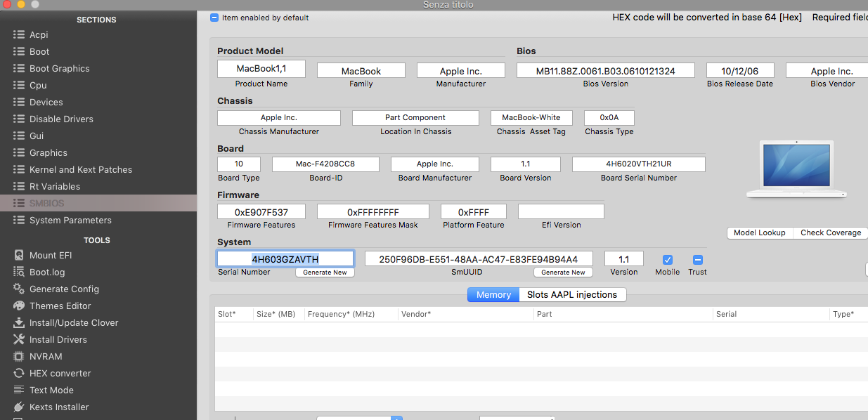Viewport: 868px width, 420px height.
Task: Click the MacBook model image
Action: click(796, 169)
